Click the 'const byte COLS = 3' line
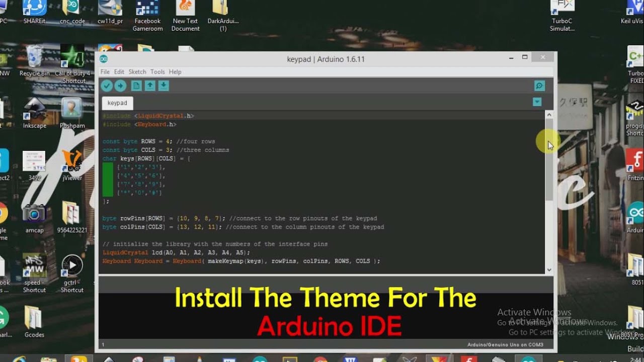644x362 pixels. [x=166, y=150]
